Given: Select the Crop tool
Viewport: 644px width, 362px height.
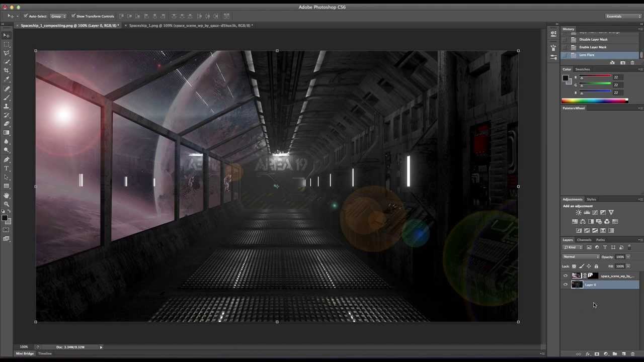Looking at the screenshot, I should coord(7,70).
